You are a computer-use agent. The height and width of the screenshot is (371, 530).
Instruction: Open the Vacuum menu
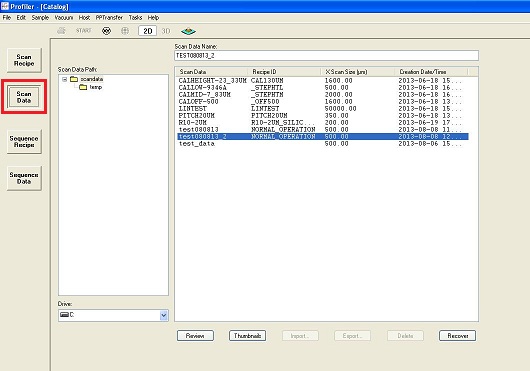(x=64, y=18)
